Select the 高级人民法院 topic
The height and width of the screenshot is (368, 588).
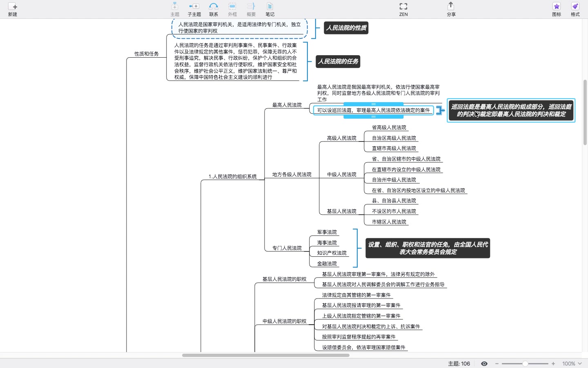tap(342, 138)
